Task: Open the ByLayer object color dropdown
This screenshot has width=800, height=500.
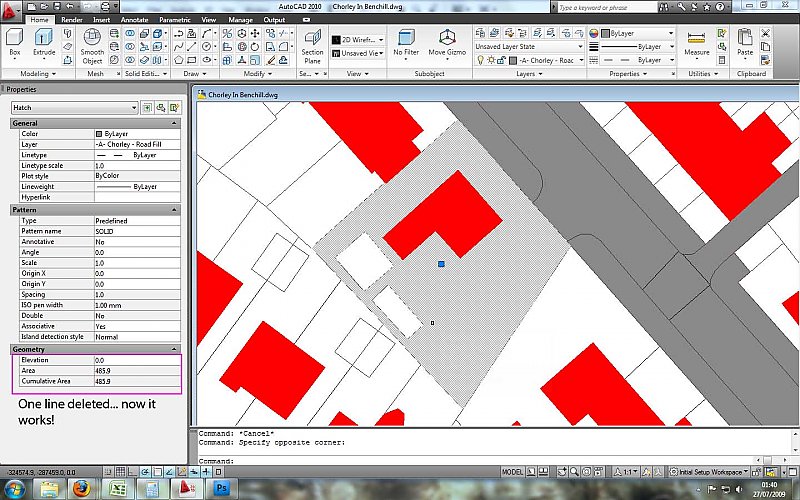Action: coord(635,33)
